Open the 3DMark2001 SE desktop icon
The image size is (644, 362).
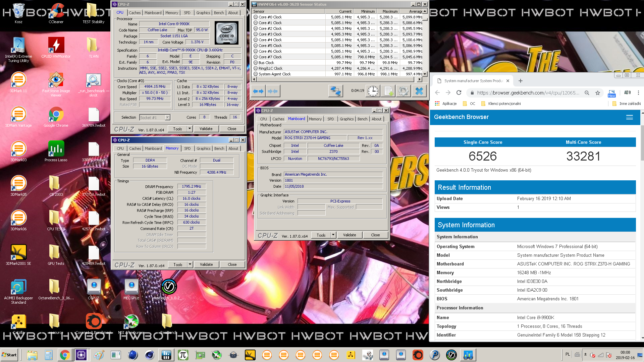tap(18, 255)
